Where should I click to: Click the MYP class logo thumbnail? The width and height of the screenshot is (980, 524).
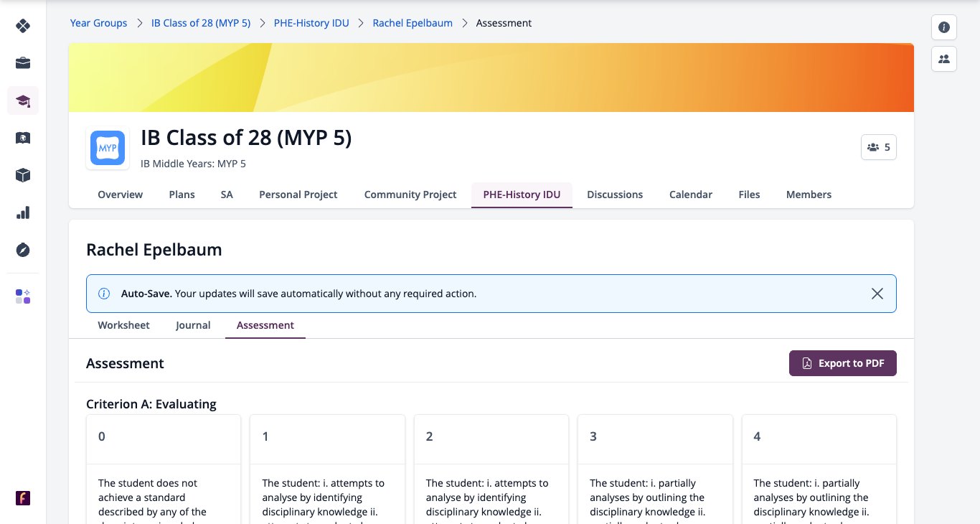(x=108, y=149)
